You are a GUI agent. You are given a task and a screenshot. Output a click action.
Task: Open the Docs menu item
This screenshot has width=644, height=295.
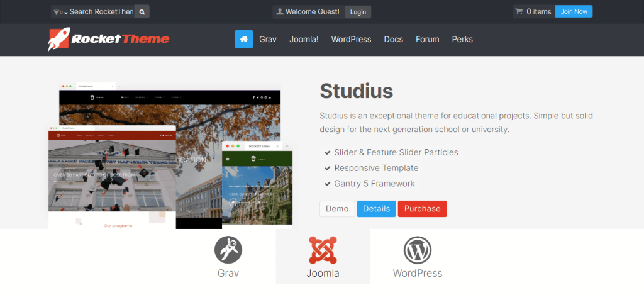point(394,40)
